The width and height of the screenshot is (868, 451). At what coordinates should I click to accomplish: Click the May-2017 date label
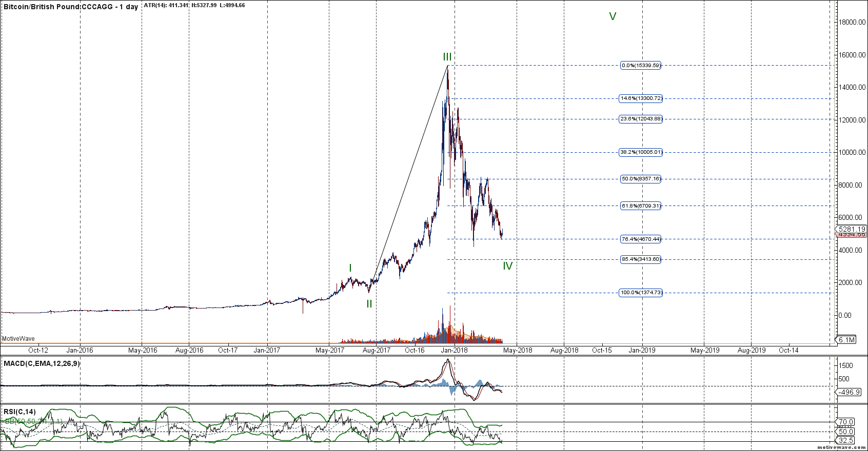pyautogui.click(x=330, y=351)
